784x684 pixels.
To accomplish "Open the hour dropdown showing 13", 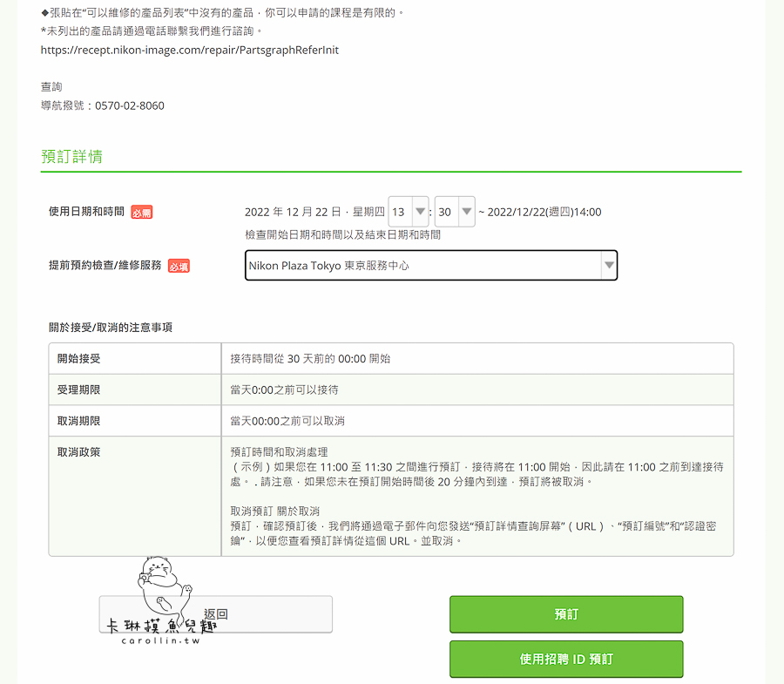I will point(409,212).
